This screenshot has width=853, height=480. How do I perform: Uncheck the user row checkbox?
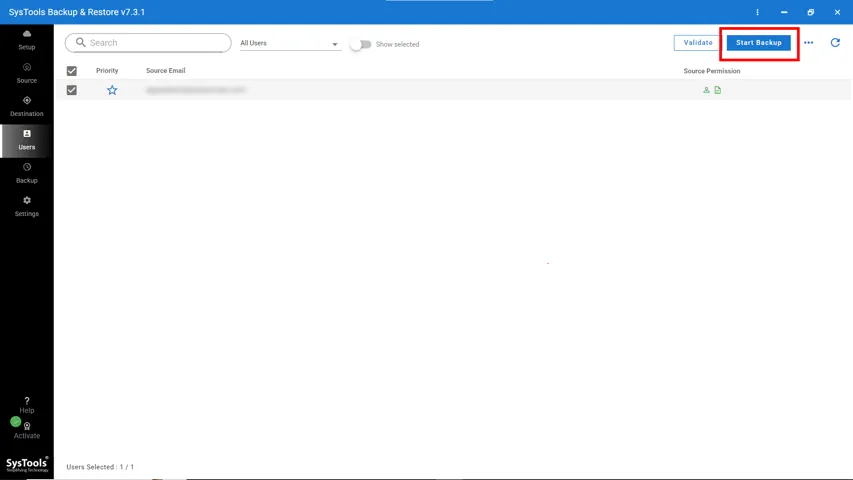(72, 90)
